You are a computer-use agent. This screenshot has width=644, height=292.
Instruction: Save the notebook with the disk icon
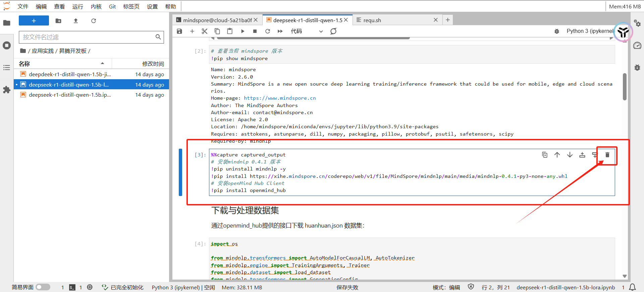coord(179,31)
